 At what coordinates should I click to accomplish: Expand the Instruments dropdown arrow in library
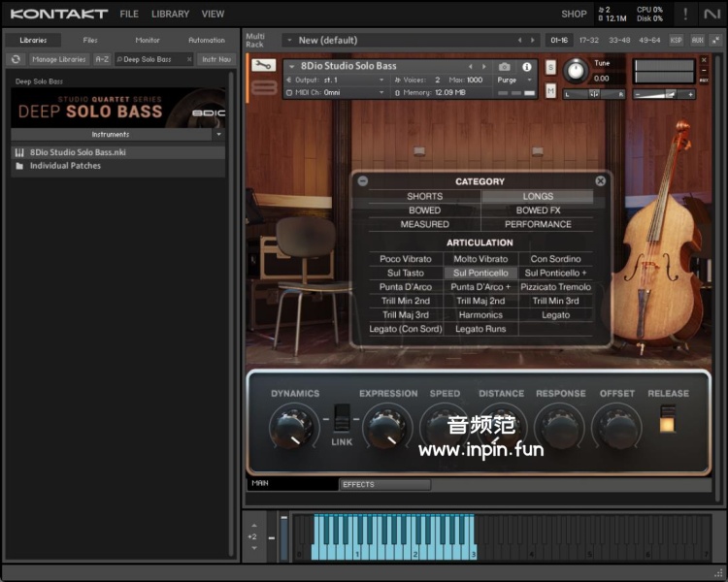218,135
